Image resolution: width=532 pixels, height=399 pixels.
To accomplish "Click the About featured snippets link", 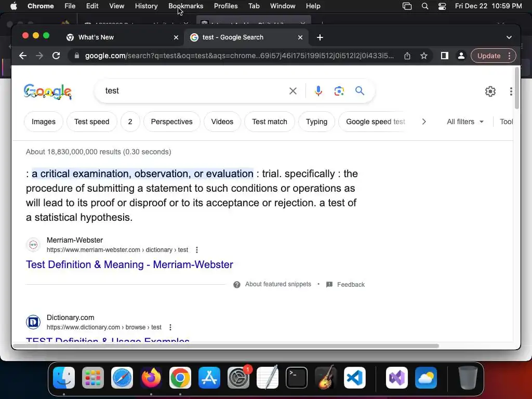I will (278, 284).
